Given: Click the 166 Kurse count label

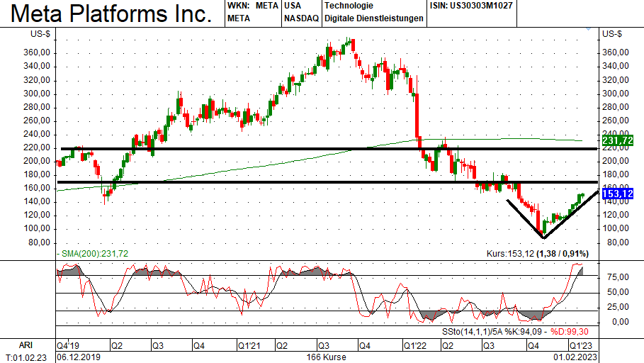Looking at the screenshot, I should (x=326, y=357).
